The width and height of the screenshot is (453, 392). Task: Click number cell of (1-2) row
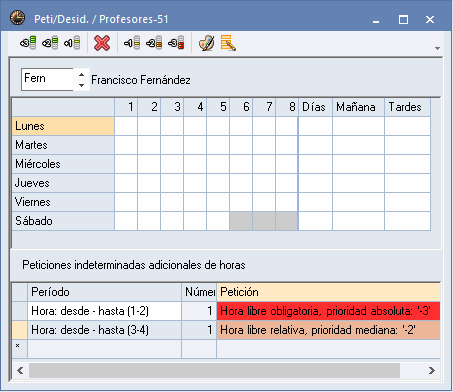199,311
